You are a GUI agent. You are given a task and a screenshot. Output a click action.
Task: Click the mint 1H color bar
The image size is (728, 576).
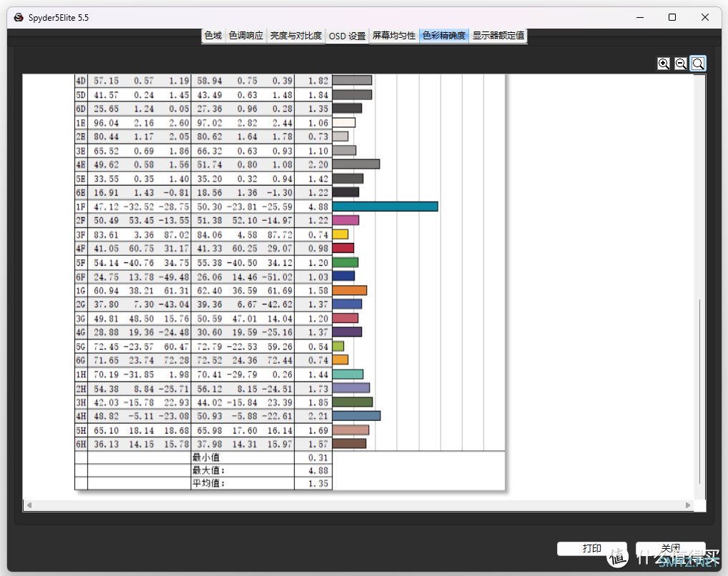[x=348, y=374]
